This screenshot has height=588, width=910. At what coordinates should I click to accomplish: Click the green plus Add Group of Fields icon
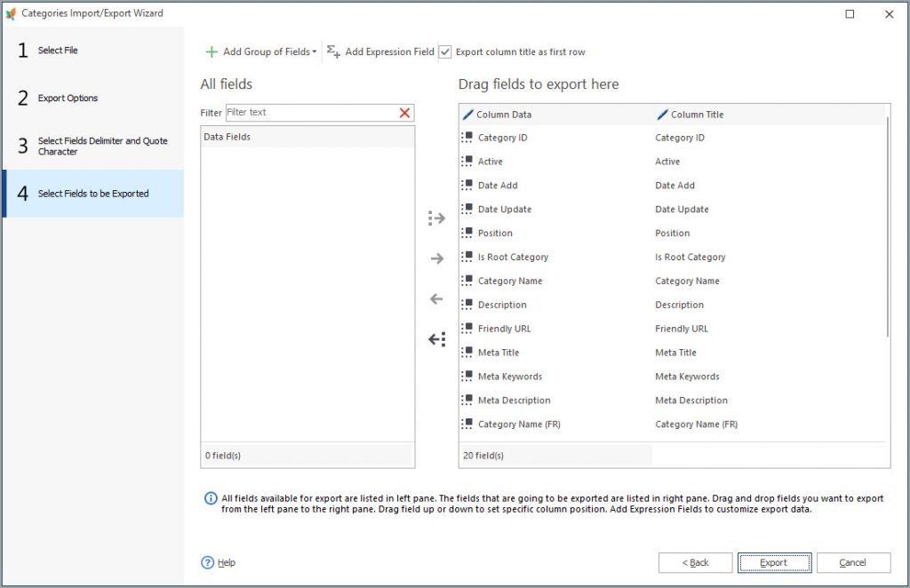coord(212,52)
